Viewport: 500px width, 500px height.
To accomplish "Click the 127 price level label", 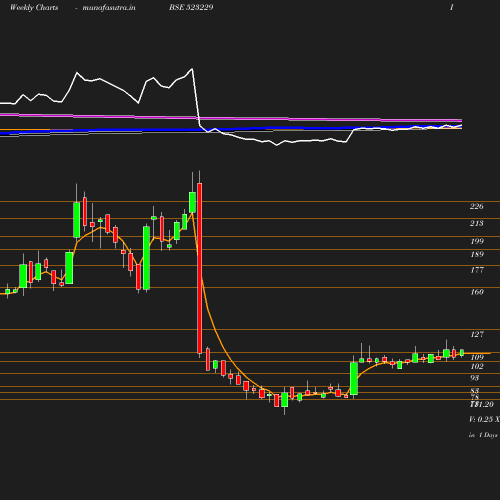I will [477, 334].
